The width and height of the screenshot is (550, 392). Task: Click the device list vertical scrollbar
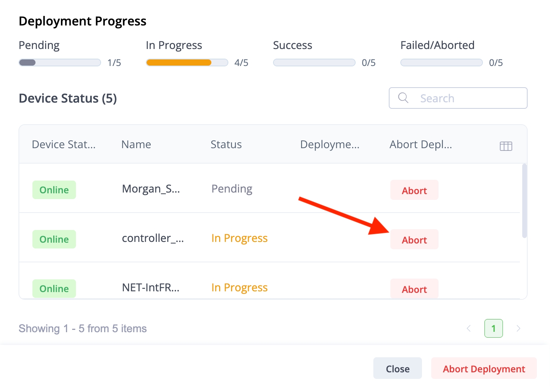tap(524, 201)
